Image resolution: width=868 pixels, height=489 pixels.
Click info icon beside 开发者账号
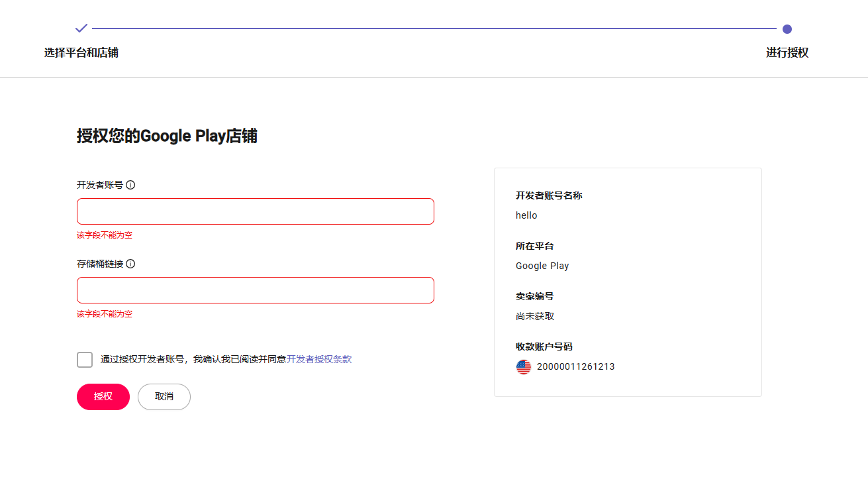click(130, 185)
